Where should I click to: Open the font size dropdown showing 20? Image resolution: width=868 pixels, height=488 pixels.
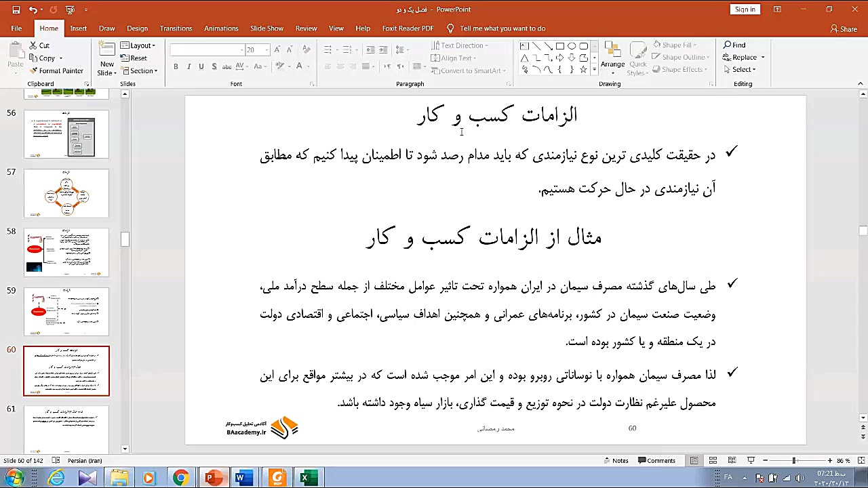click(x=257, y=50)
